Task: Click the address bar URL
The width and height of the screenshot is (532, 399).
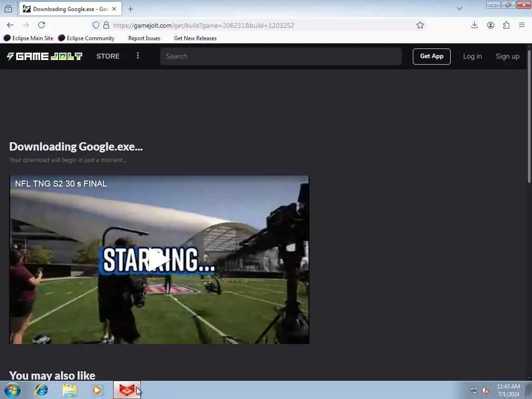Action: pos(204,25)
